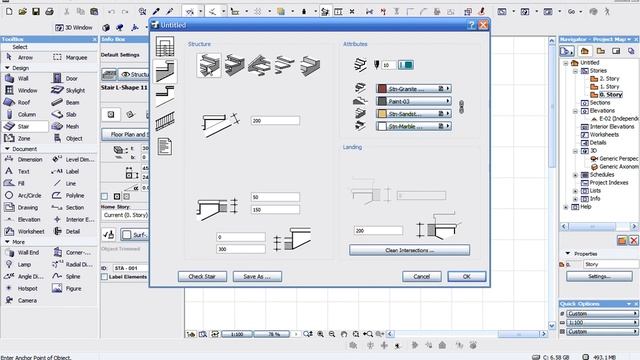Click the Stn-Granite red material swatch
Screen dimensions: 640x360
click(x=382, y=89)
